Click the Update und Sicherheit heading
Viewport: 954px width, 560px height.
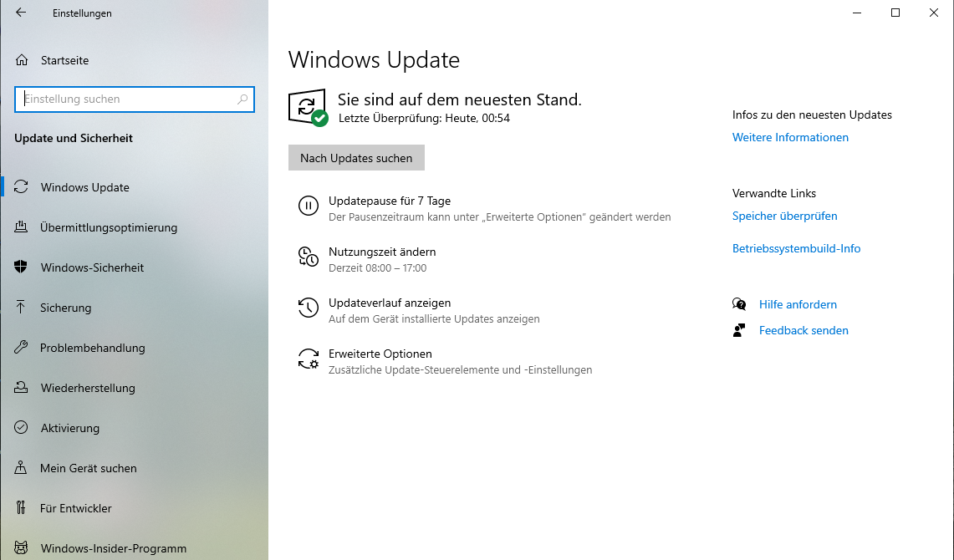[74, 138]
